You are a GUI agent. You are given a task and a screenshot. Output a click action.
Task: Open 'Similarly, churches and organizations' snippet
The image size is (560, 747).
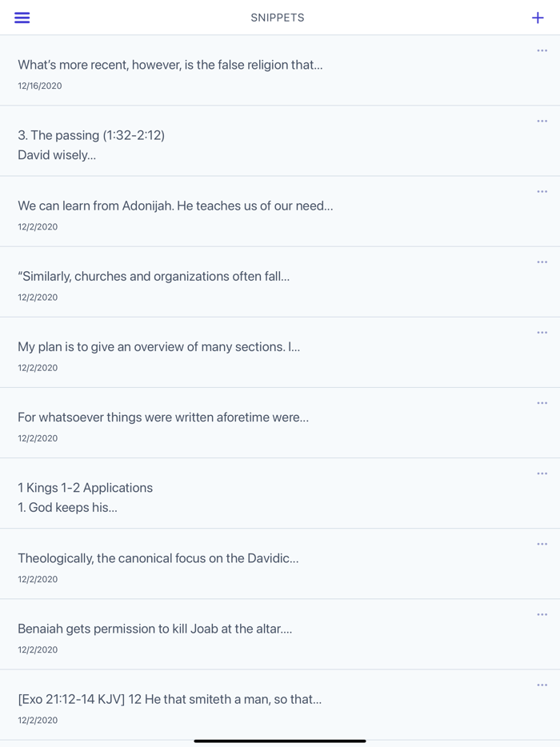(x=154, y=276)
